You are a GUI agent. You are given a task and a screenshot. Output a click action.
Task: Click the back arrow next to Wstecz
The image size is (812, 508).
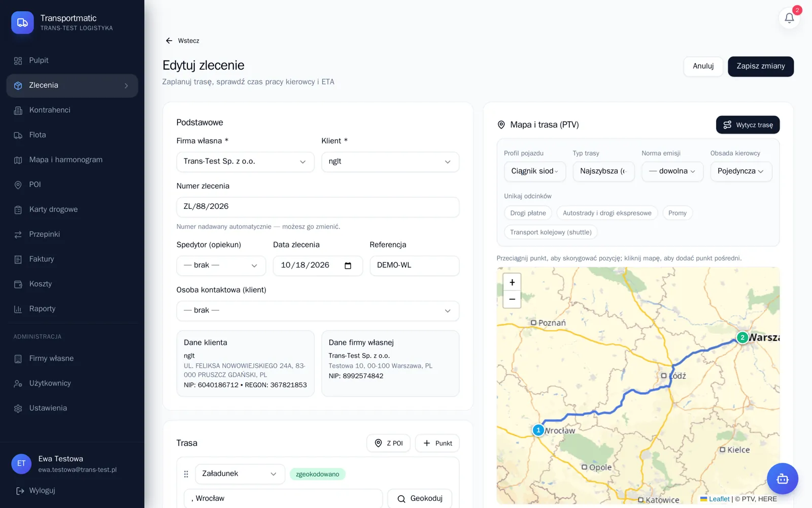pyautogui.click(x=169, y=41)
